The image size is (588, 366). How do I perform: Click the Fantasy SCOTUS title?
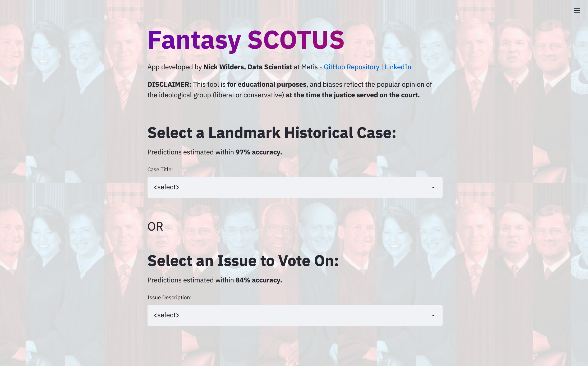[x=246, y=40]
